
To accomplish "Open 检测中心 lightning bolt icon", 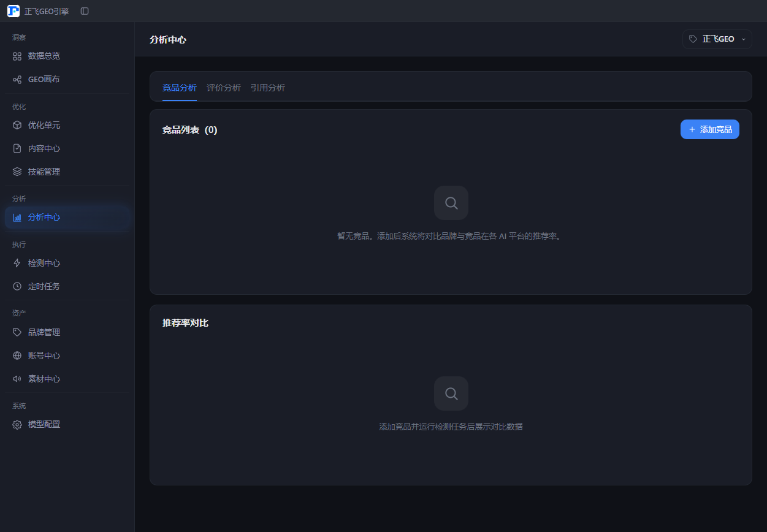I will coord(17,263).
